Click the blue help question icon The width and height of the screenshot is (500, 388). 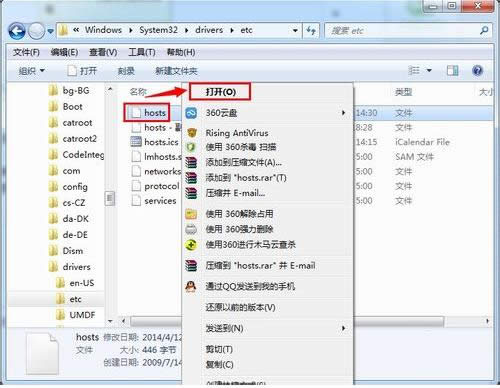[x=477, y=70]
